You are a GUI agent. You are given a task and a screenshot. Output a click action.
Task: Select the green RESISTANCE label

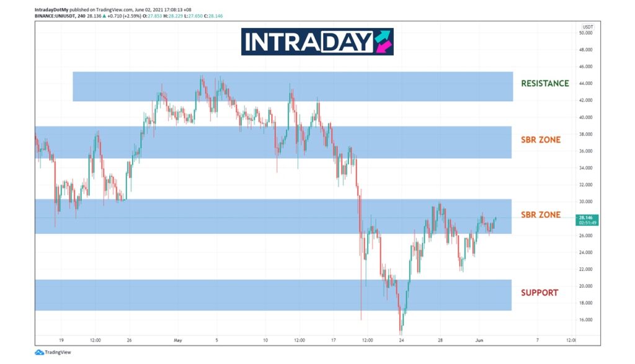(544, 84)
